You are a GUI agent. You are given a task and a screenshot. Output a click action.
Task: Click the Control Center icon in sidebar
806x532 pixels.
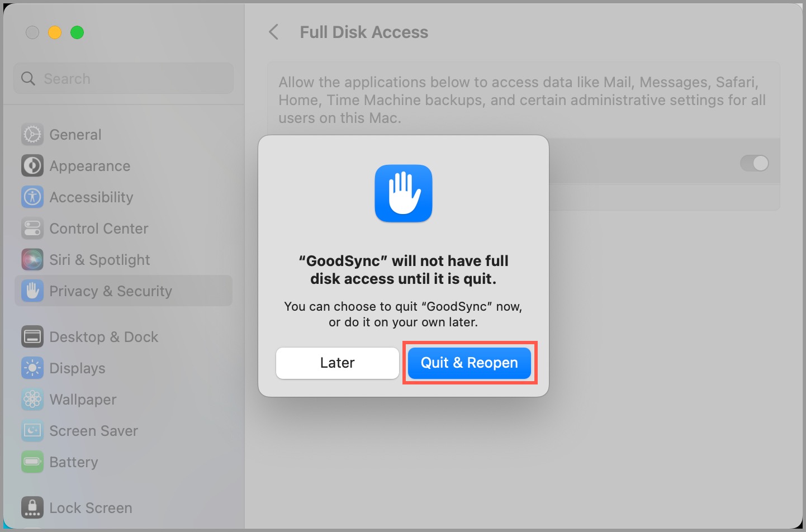pos(32,229)
